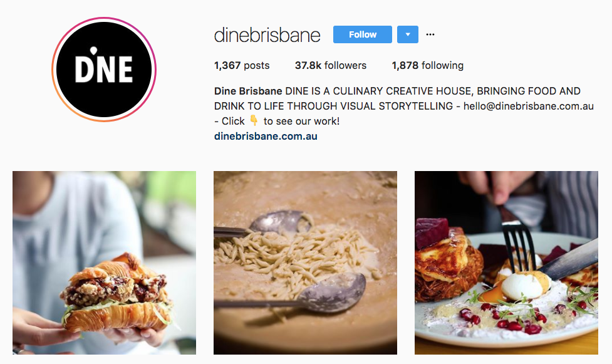Follow the dinebrisbane account
612x364 pixels.
[362, 34]
